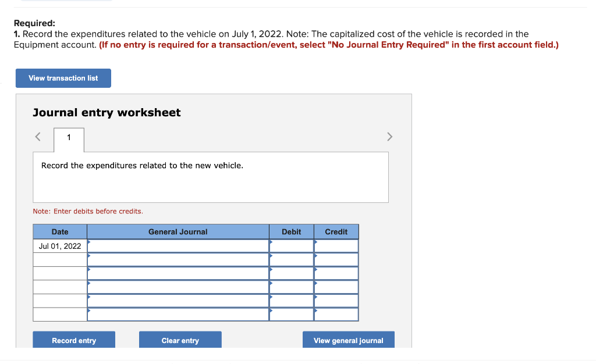Go to previous journal entry arrow

[38, 137]
